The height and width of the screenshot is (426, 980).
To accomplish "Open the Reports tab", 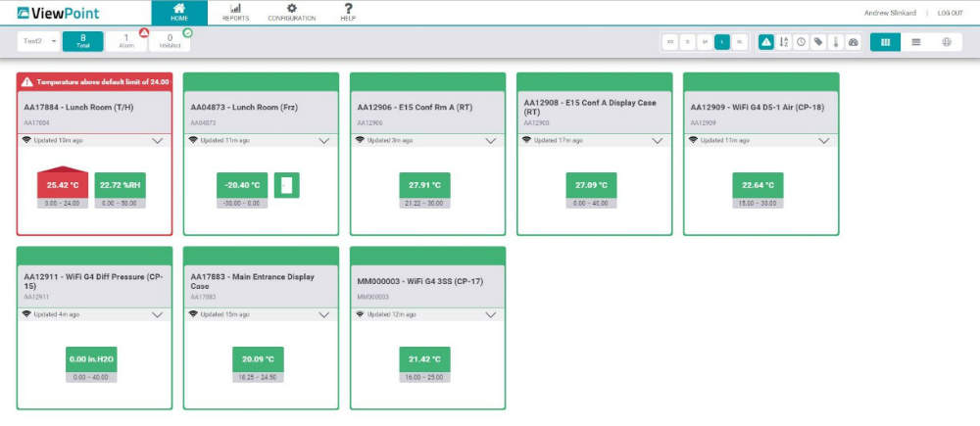I will [235, 13].
